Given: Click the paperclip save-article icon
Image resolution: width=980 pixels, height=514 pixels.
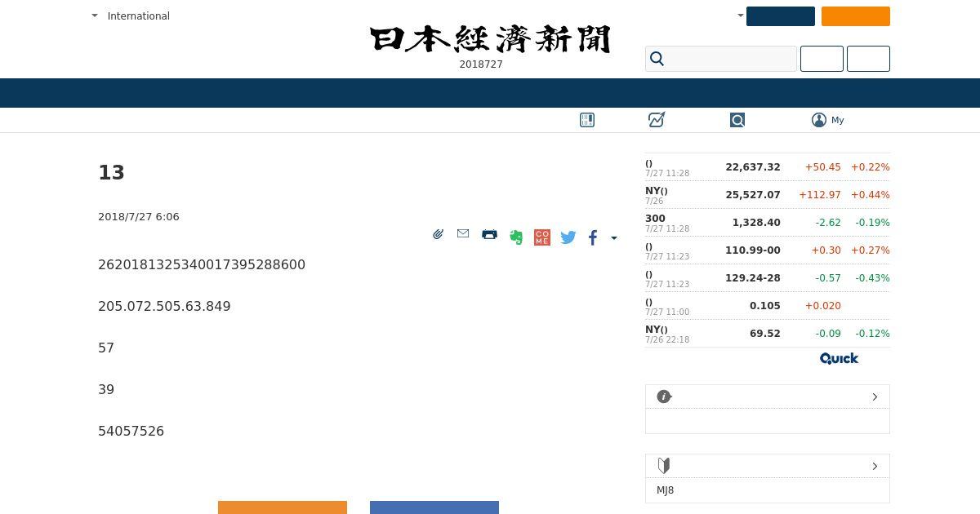Looking at the screenshot, I should point(438,234).
